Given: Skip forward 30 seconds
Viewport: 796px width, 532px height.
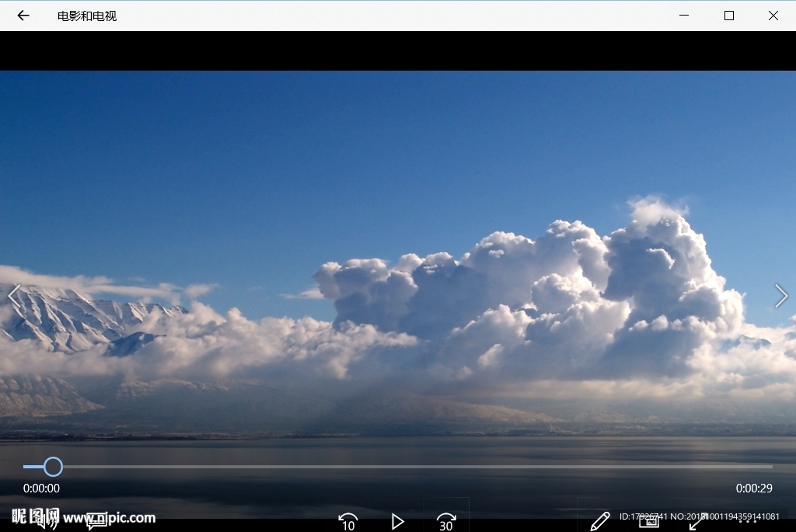Looking at the screenshot, I should pos(445,523).
